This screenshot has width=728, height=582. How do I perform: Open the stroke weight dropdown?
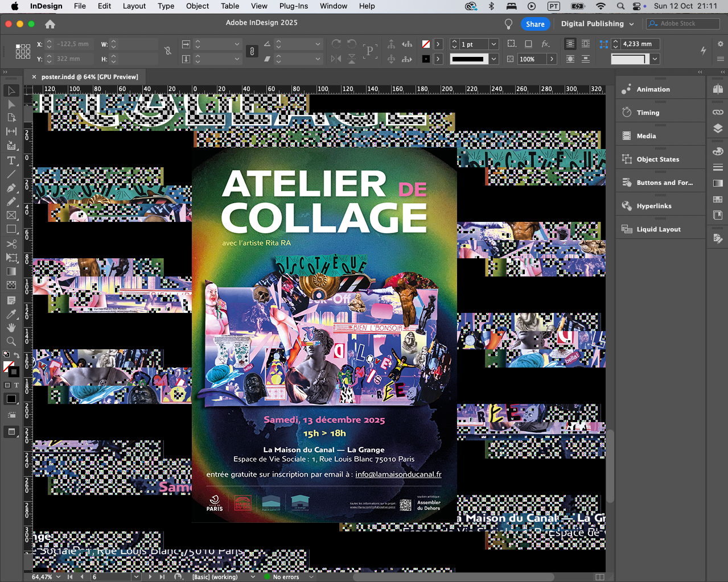click(493, 44)
